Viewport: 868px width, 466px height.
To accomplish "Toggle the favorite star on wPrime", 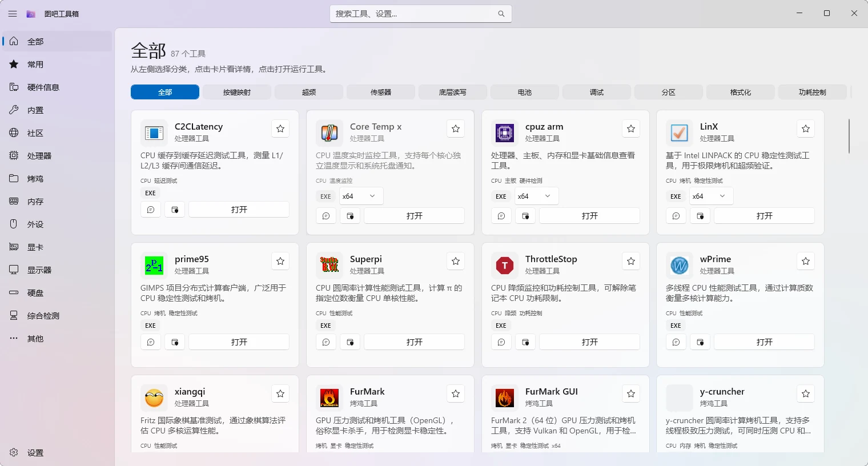I will point(806,261).
